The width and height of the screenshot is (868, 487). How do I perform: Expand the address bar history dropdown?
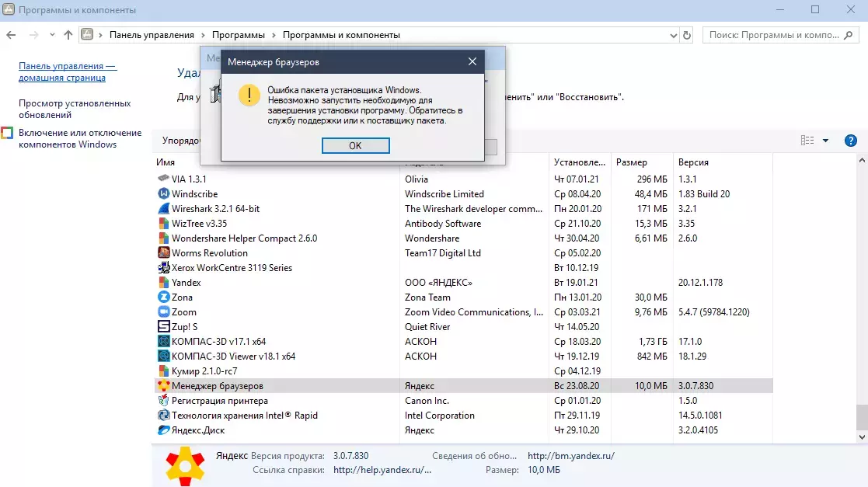click(x=673, y=36)
